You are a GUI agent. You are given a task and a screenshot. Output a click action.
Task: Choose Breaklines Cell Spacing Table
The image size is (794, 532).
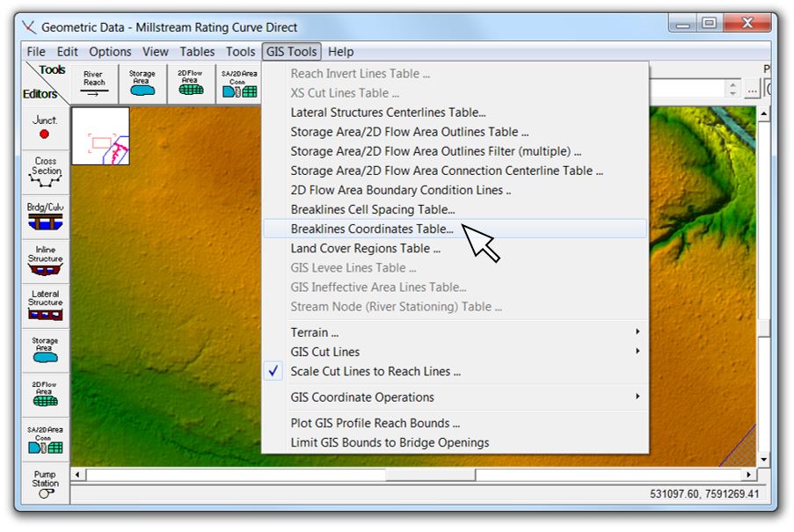tap(455, 209)
